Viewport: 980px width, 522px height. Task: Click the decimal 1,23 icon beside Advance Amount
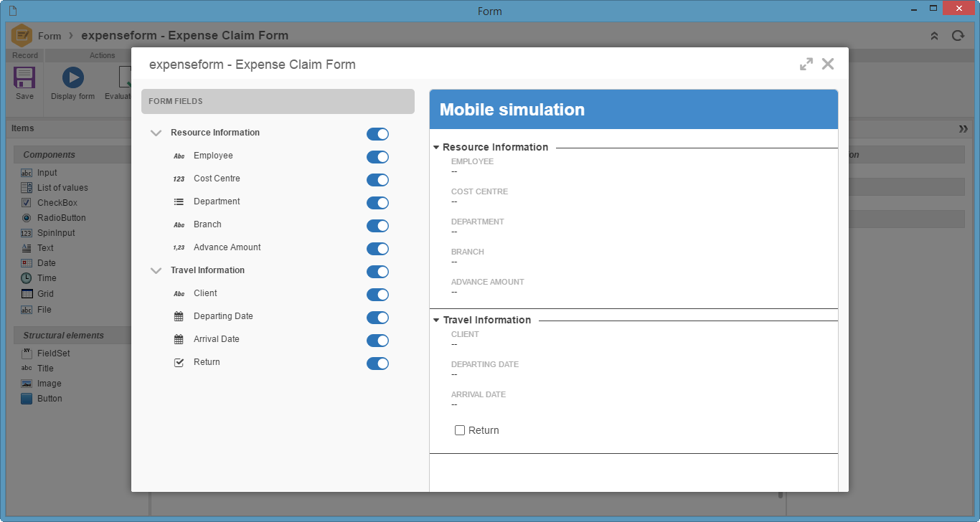coord(179,247)
